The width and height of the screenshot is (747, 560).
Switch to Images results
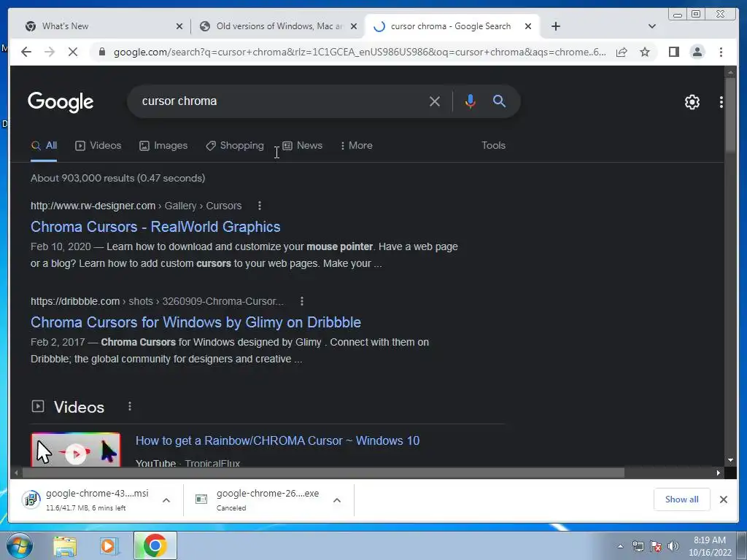[163, 146]
